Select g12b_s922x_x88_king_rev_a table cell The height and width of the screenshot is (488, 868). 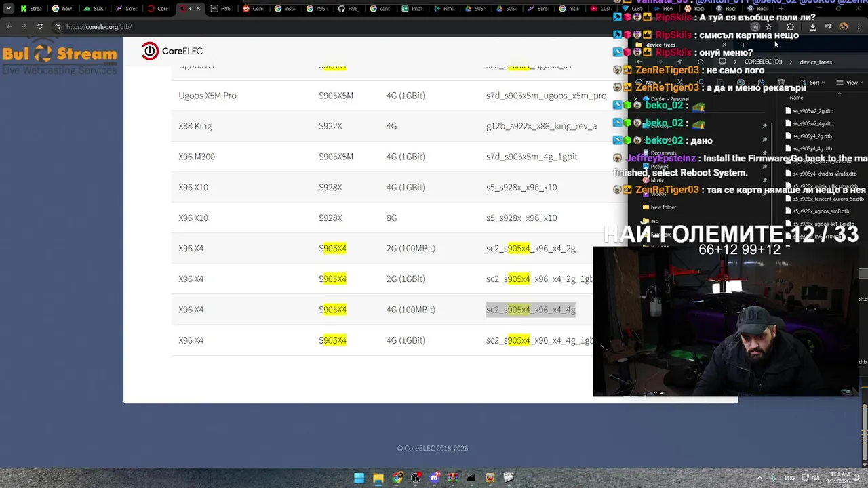coord(541,126)
